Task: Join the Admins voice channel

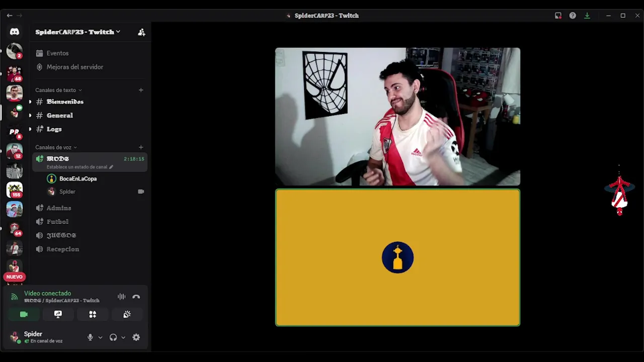Action: coord(90,208)
